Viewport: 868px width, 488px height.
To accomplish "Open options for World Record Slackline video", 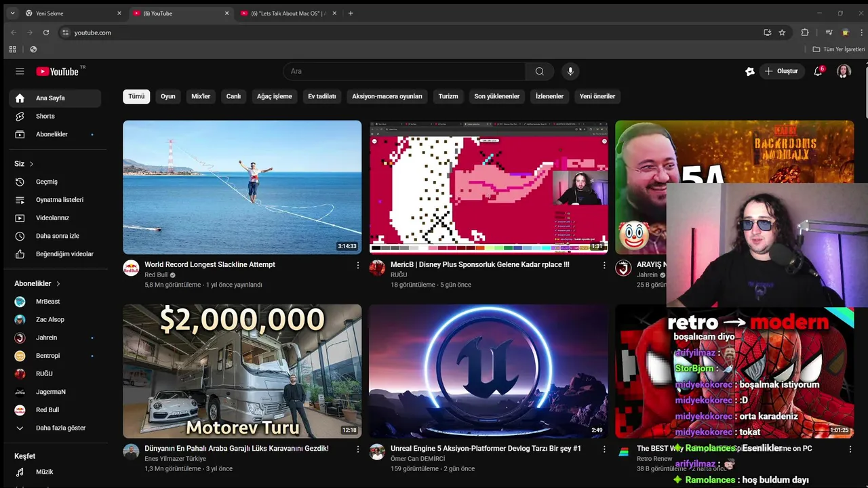I will click(358, 266).
